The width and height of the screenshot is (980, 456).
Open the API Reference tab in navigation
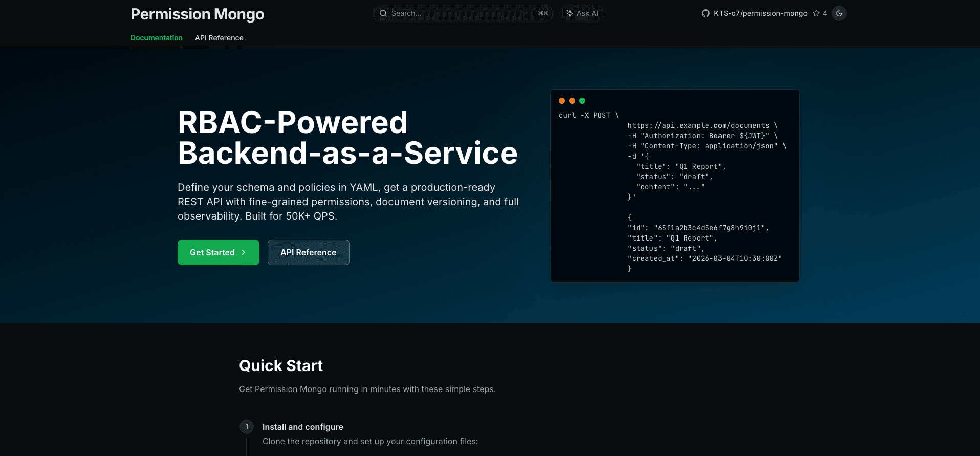point(219,38)
